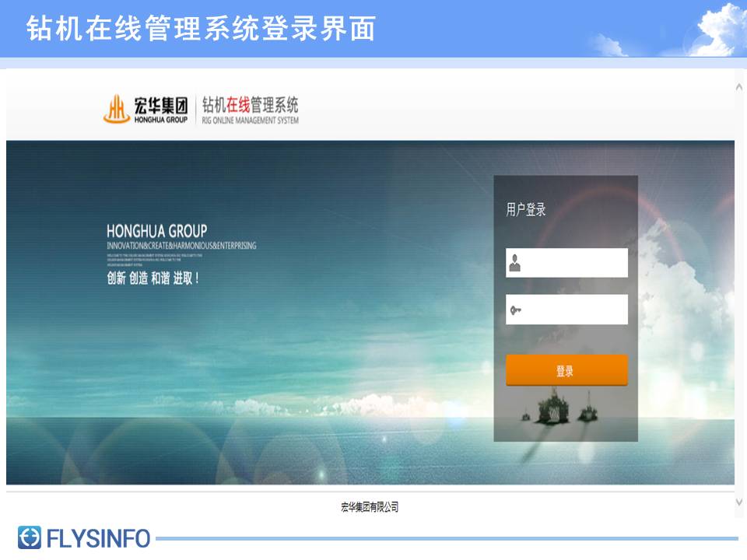Image resolution: width=747 pixels, height=560 pixels.
Task: Click the Honghua Group orange logo
Action: pos(116,109)
